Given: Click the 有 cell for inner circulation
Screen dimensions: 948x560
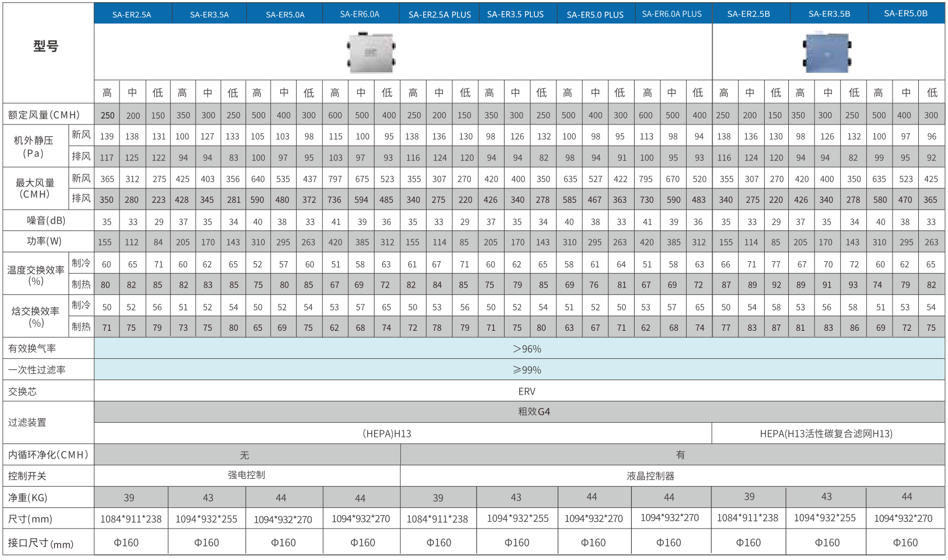Looking at the screenshot, I should coord(673,455).
